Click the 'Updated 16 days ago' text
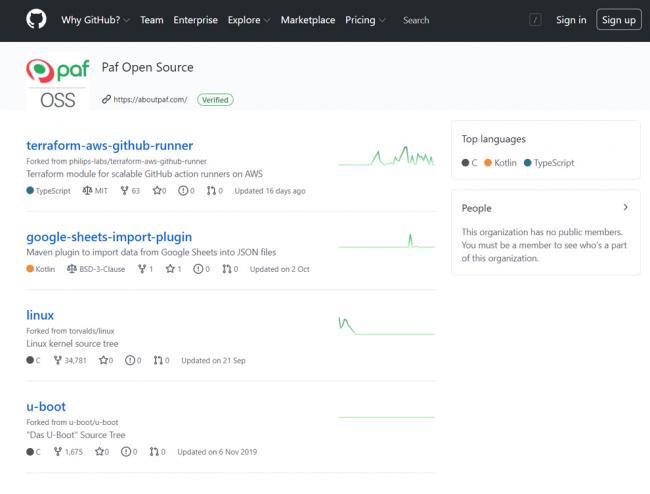The height and width of the screenshot is (494, 650). (x=270, y=191)
